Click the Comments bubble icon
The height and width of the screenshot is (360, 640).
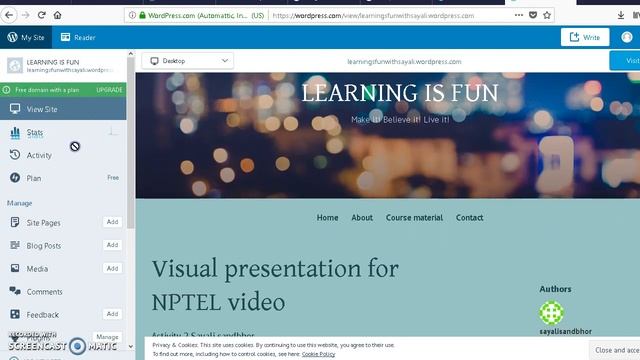(15, 291)
